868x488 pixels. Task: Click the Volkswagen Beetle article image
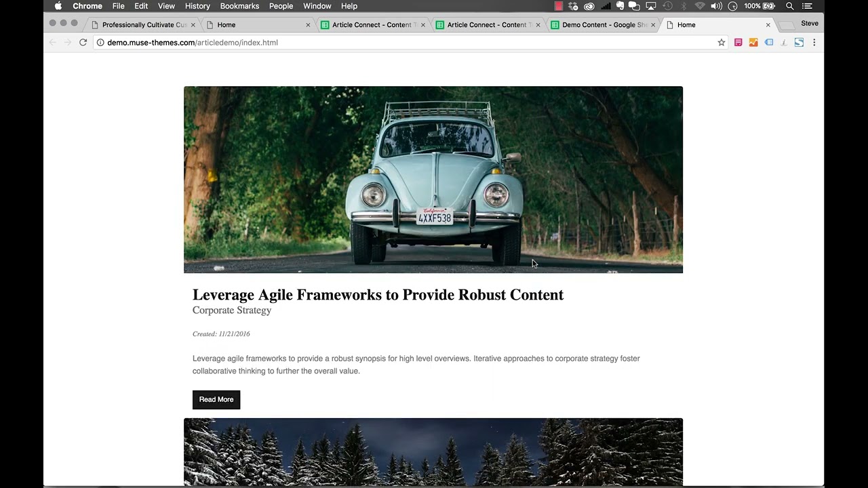point(433,180)
